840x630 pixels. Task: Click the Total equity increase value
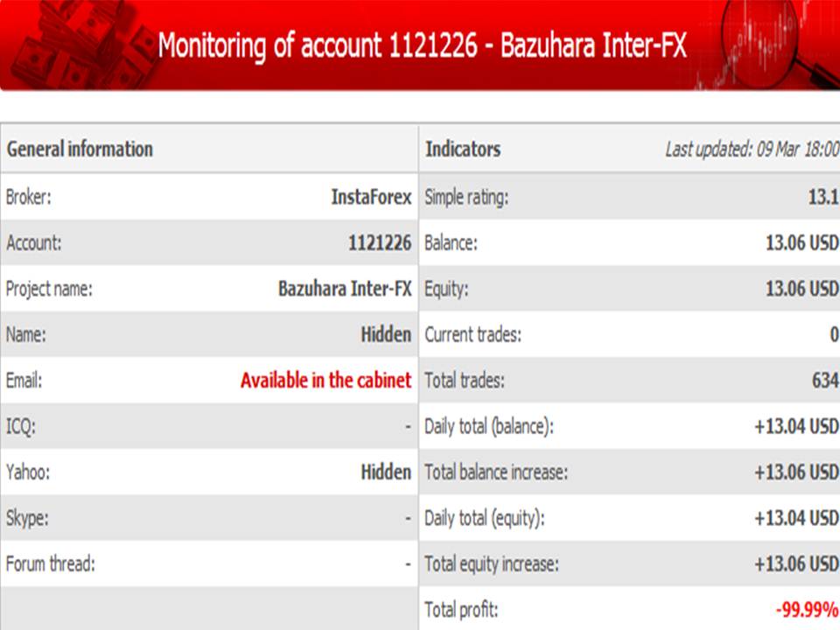(x=796, y=563)
